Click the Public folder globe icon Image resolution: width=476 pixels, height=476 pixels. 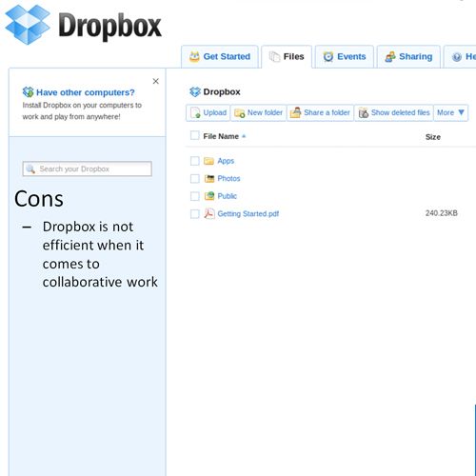click(209, 196)
